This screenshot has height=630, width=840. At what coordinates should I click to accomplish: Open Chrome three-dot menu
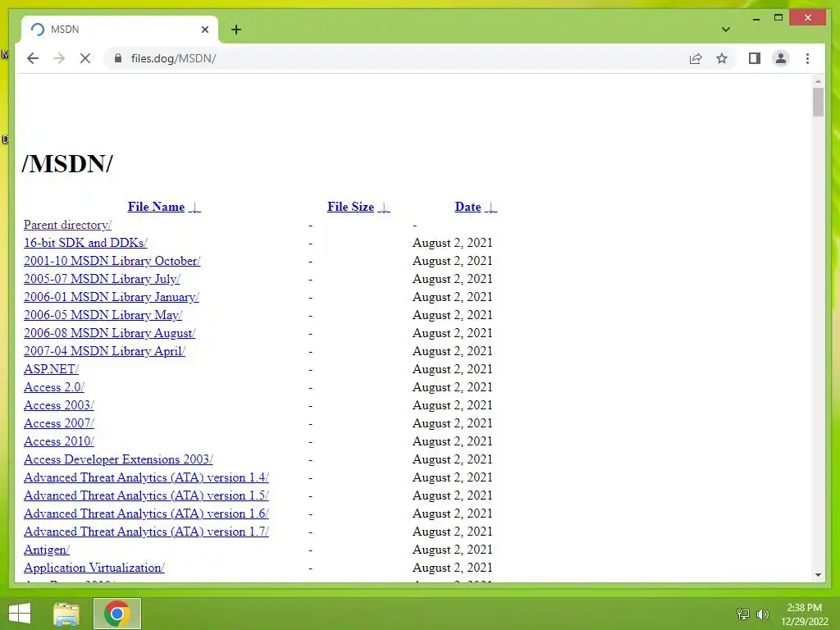tap(807, 58)
